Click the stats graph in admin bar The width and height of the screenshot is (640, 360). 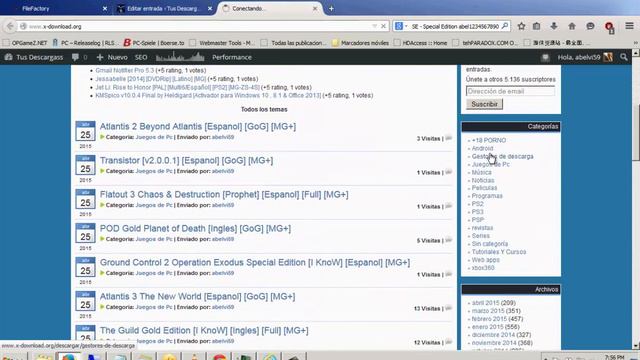pyautogui.click(x=180, y=57)
